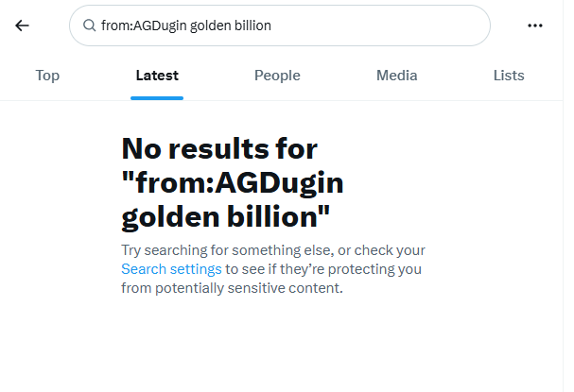
Task: Open the People results tab
Action: [277, 76]
